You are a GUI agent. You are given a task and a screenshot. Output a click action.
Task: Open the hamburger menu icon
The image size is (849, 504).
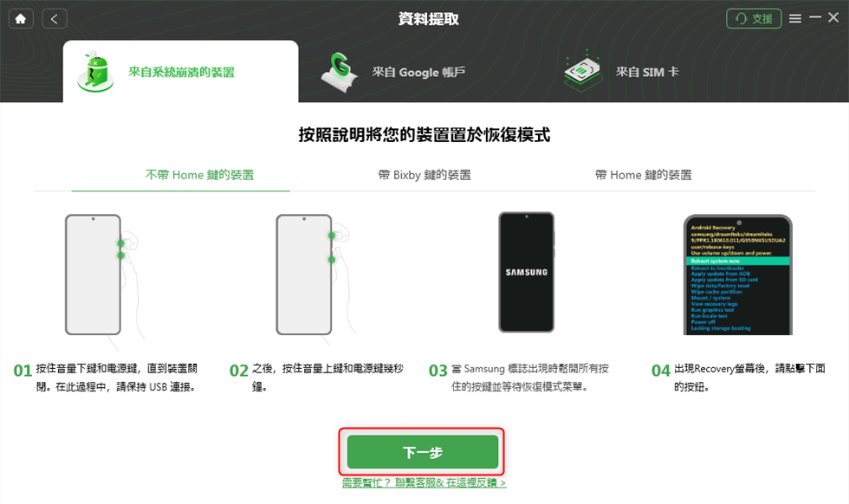(795, 18)
